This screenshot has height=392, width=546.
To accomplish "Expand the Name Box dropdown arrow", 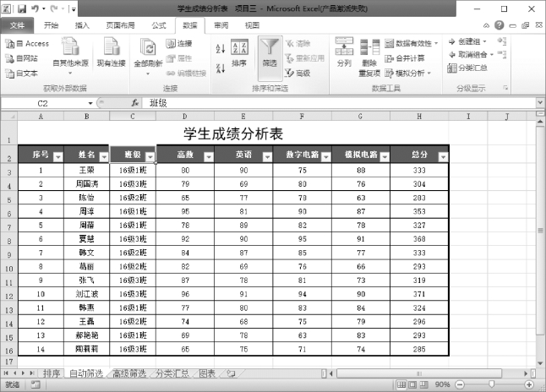I will [x=90, y=103].
